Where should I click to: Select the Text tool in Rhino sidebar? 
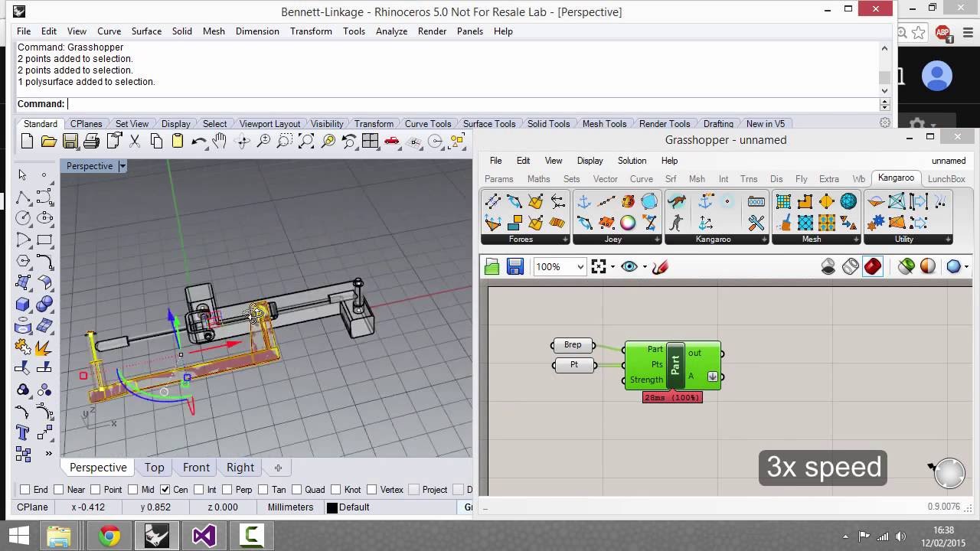23,433
